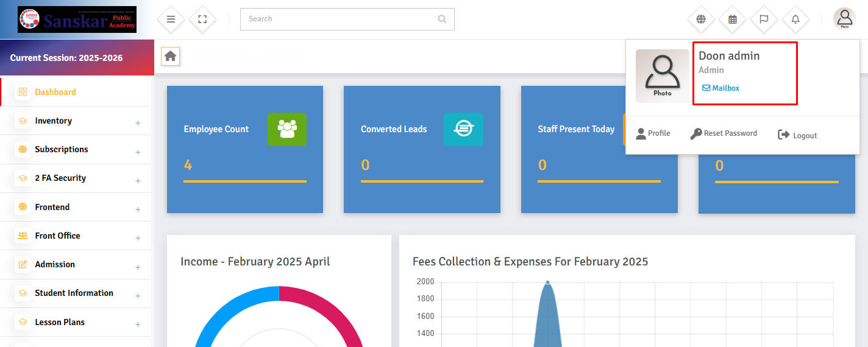Viewport: 868px width, 347px height.
Task: Click the home breadcrumb icon
Action: click(171, 56)
